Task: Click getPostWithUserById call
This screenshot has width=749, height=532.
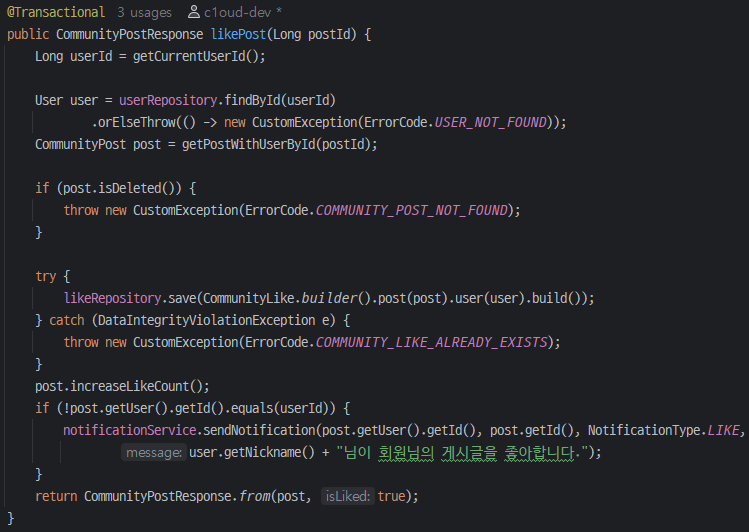Action: [x=248, y=144]
